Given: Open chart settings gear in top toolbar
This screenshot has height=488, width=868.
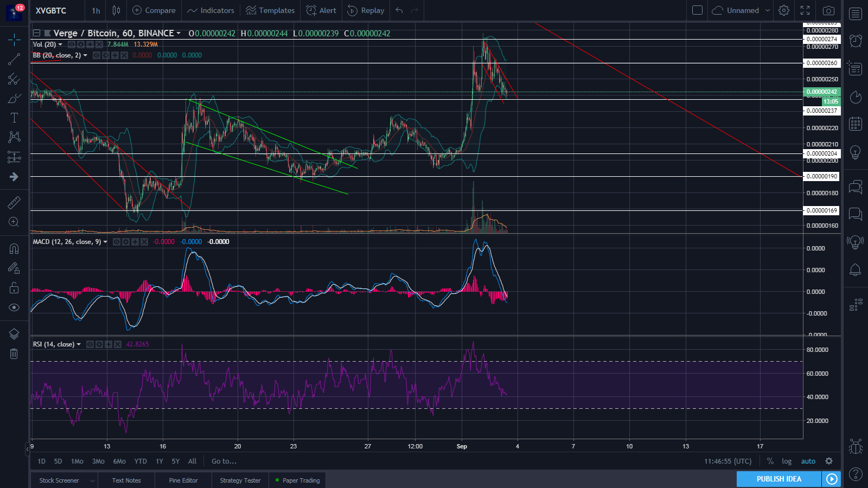Looking at the screenshot, I should pos(784,10).
